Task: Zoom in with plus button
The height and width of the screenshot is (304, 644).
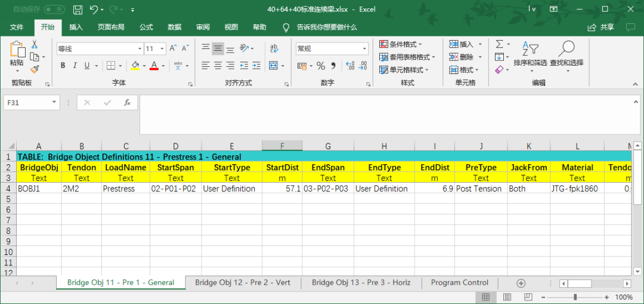Action: pyautogui.click(x=606, y=297)
